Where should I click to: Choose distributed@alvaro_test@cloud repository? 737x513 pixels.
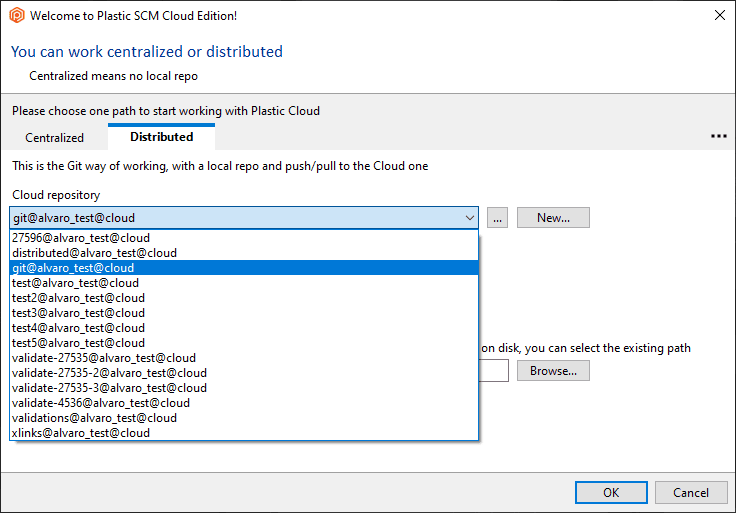click(244, 253)
